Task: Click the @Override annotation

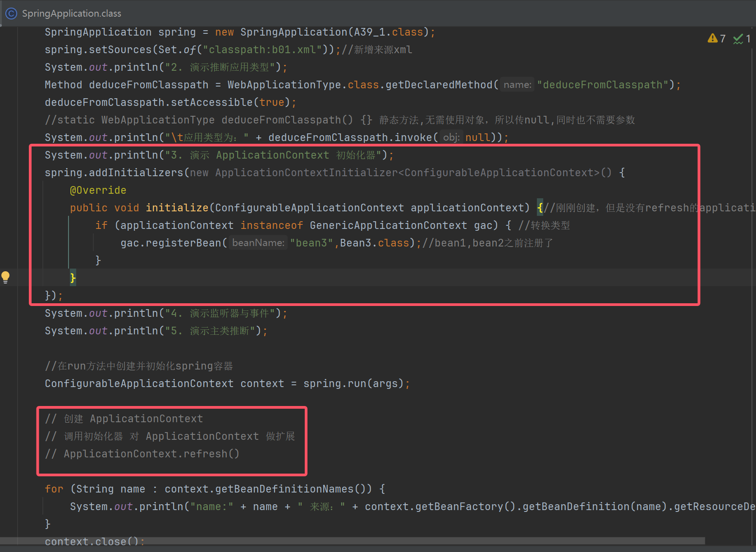Action: (x=98, y=190)
